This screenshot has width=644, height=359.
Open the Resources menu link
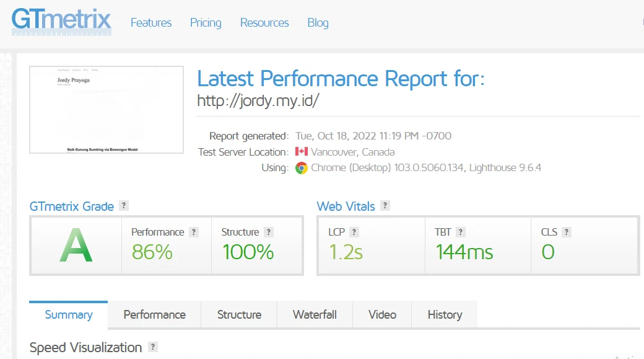[264, 22]
